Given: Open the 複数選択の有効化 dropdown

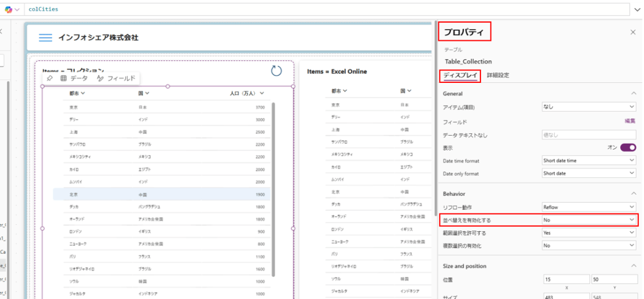Looking at the screenshot, I should pos(589,246).
